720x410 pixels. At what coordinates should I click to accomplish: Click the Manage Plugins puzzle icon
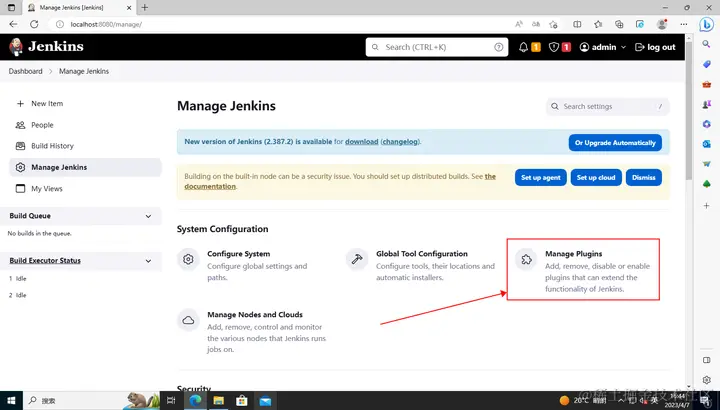coord(526,259)
